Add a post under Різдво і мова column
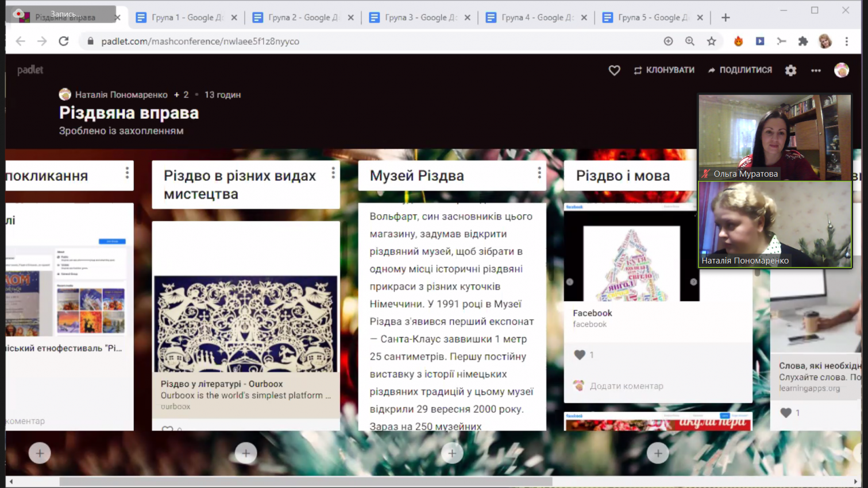This screenshot has height=488, width=868. 658,454
